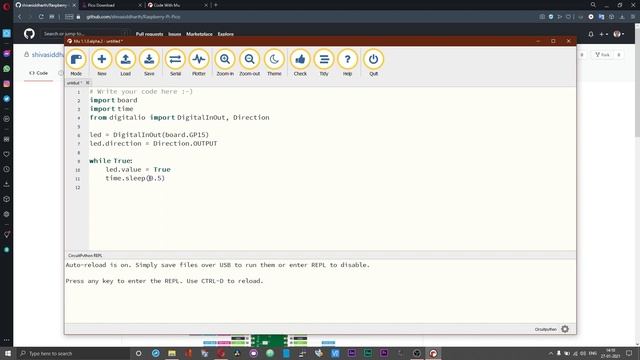640x360 pixels.
Task: Open Issues on GitHub
Action: [x=175, y=34]
